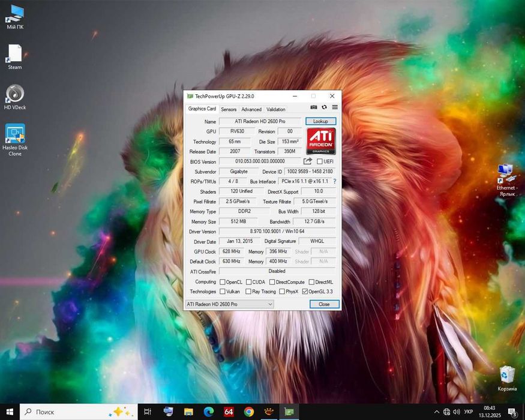The width and height of the screenshot is (525, 420).
Task: Click the network globe tray icon
Action: (446, 412)
